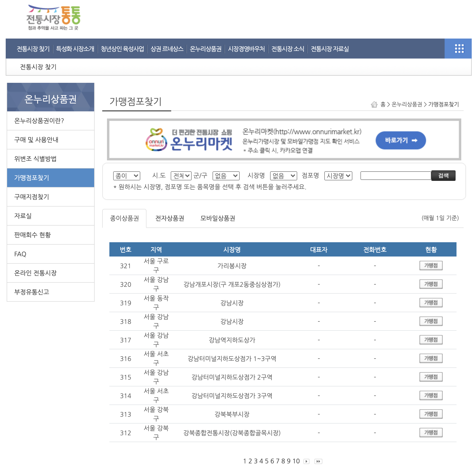Click the 검색 search button
476x474 pixels.
click(x=443, y=175)
